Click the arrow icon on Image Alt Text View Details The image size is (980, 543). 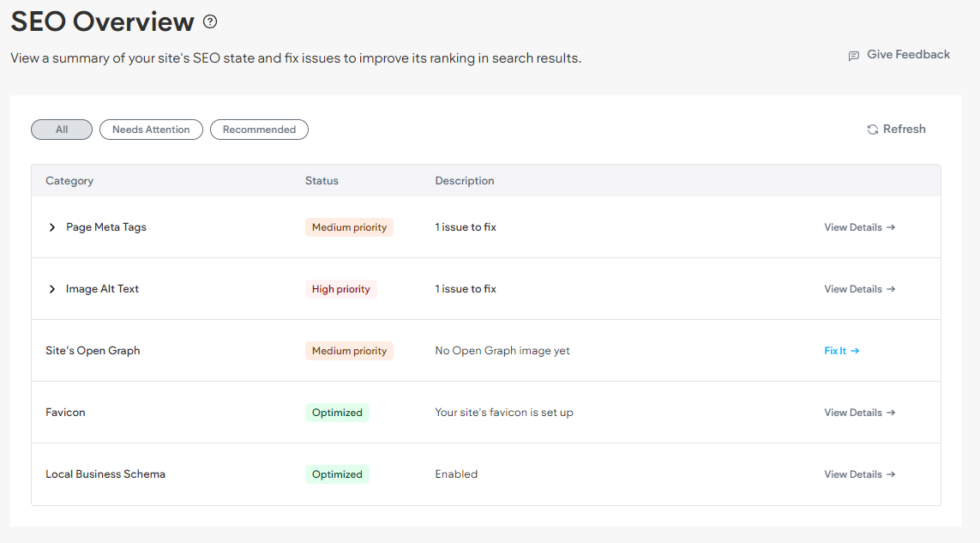892,288
